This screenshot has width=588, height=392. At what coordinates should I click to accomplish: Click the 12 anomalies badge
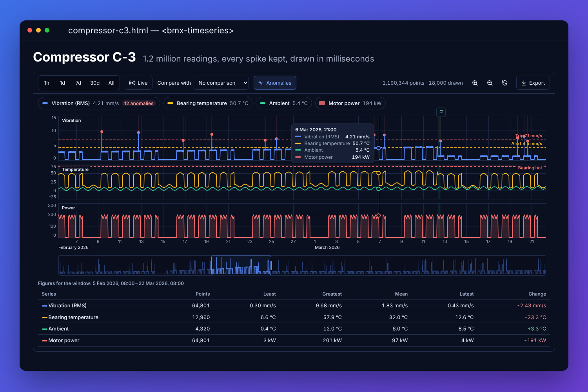[x=139, y=103]
